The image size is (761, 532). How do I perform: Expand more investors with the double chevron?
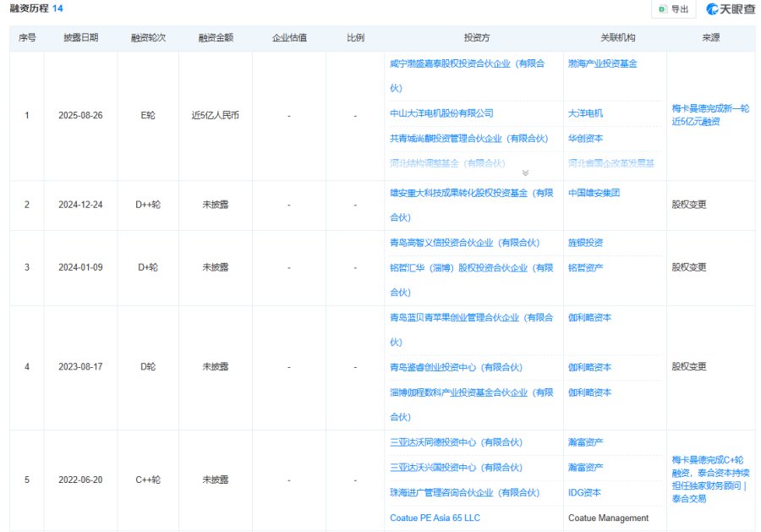(x=525, y=173)
